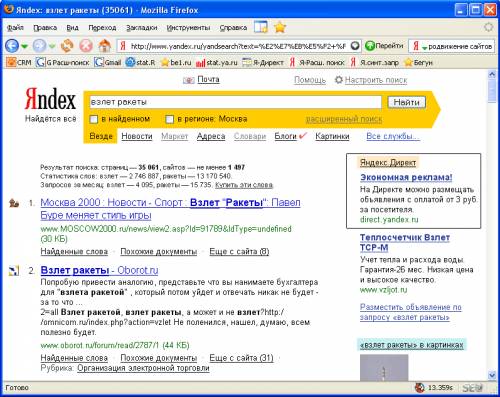Click the status bar icon beside 13.359s
This screenshot has width=500, height=397.
420,387
